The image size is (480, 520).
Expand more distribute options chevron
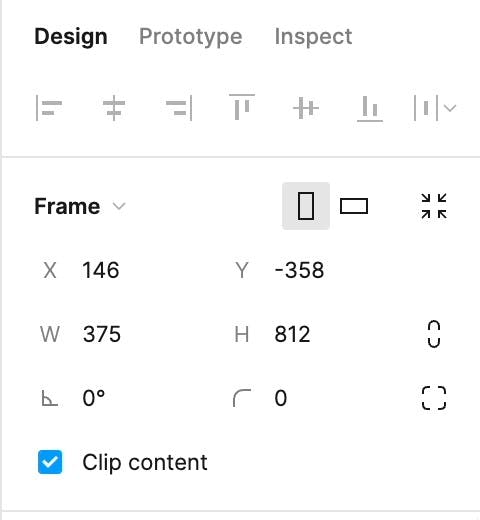(450, 108)
